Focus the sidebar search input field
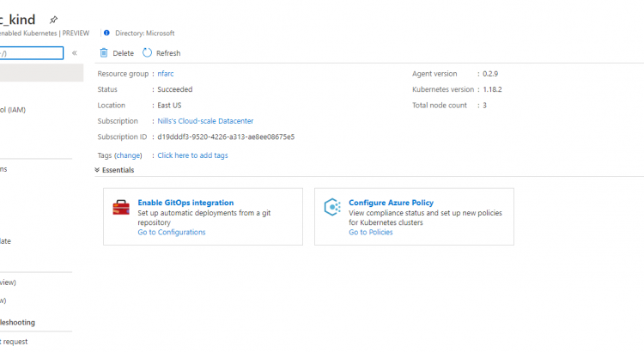Screen dimensions: 644x352 [x=31, y=53]
